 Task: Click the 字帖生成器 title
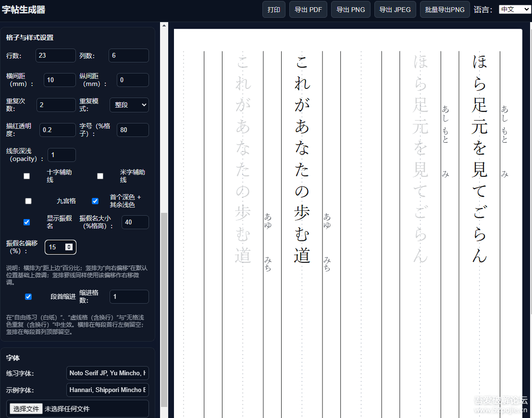pos(24,10)
